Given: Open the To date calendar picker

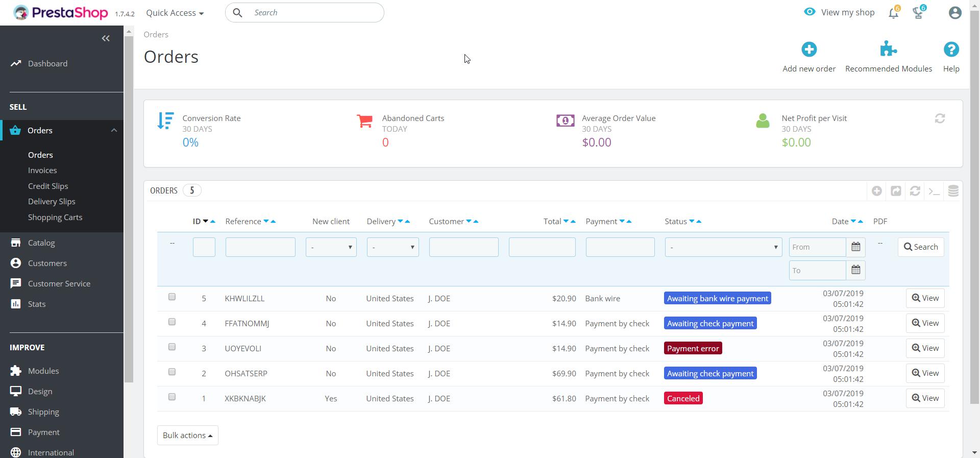Looking at the screenshot, I should tap(856, 270).
